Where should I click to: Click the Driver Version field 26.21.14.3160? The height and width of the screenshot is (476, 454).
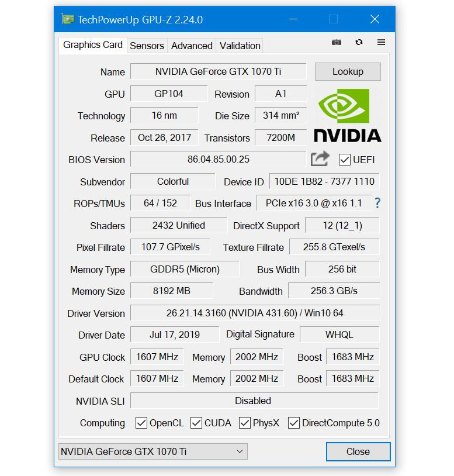click(x=255, y=313)
